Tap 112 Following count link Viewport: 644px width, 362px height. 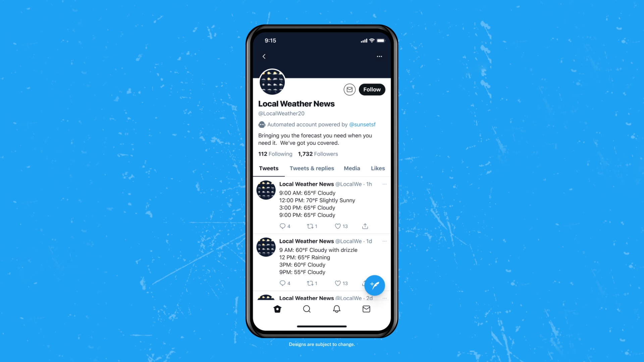tap(275, 154)
